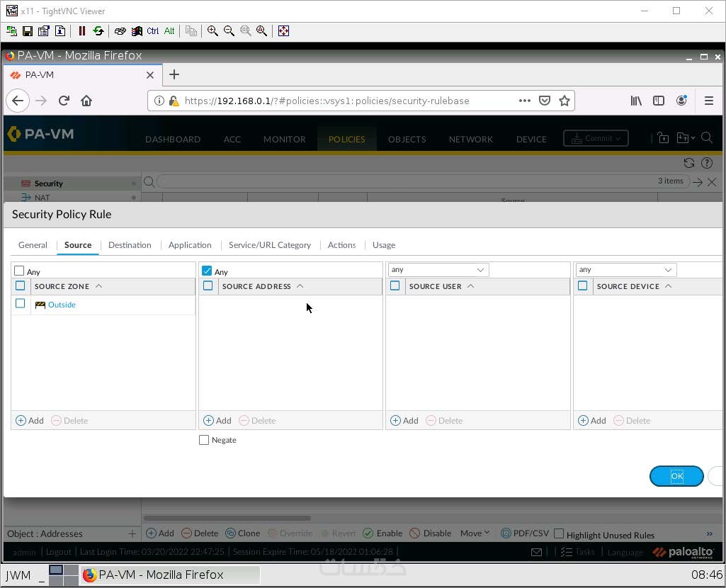Select all via Source Address header checkbox
This screenshot has width=726, height=588.
[208, 285]
